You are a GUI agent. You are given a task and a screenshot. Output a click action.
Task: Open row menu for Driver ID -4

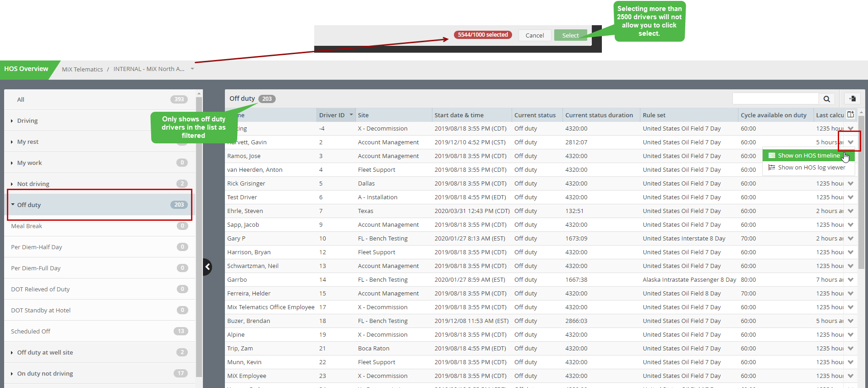coord(851,129)
